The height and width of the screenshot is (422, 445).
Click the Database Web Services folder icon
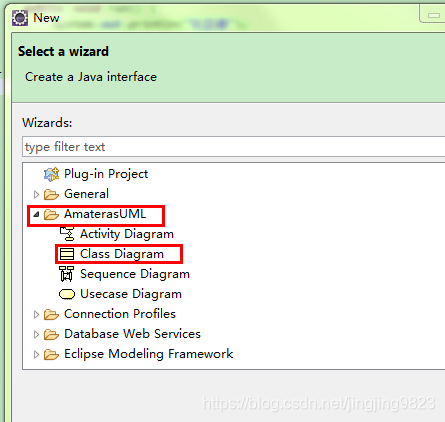(51, 334)
